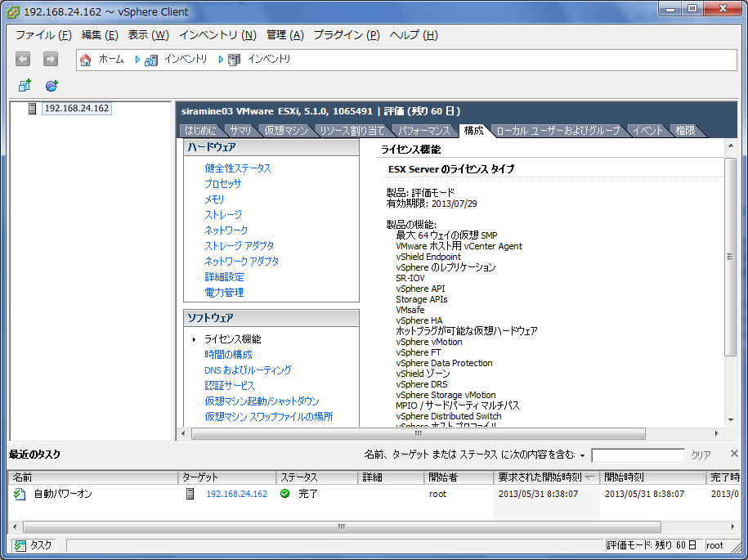Click the tasks icon in status bar
The width and height of the screenshot is (748, 560).
coord(20,545)
